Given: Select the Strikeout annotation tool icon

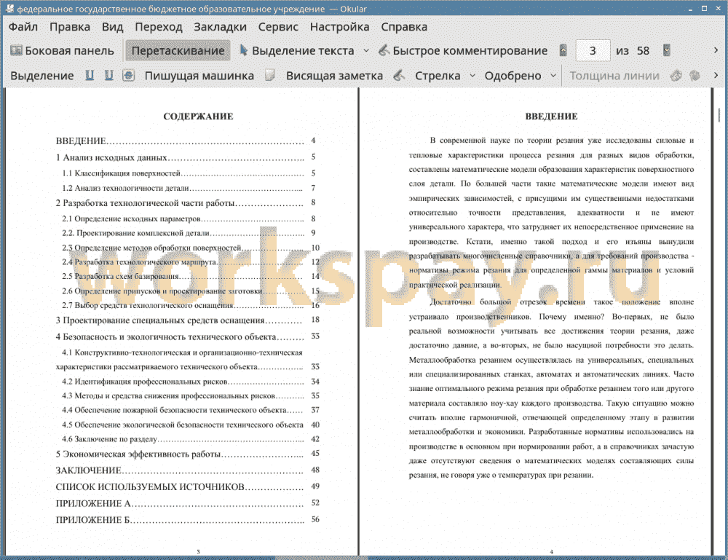Looking at the screenshot, I should (129, 76).
